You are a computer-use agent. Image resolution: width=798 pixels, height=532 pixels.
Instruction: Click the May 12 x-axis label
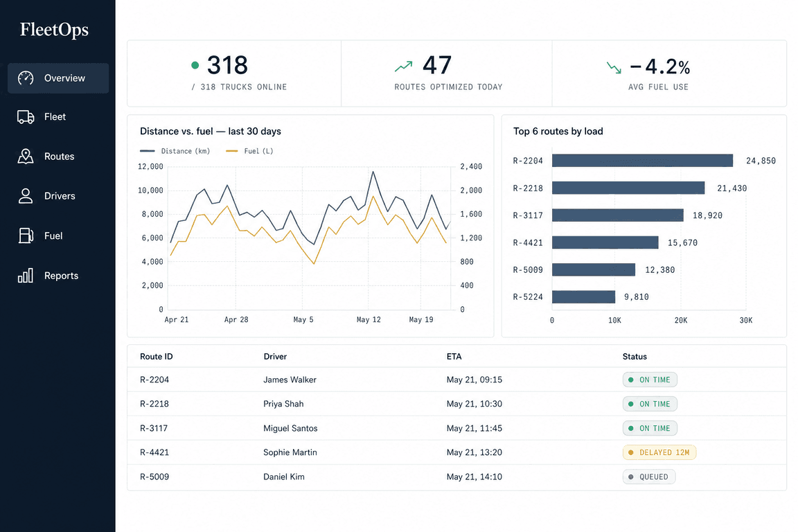tap(369, 320)
